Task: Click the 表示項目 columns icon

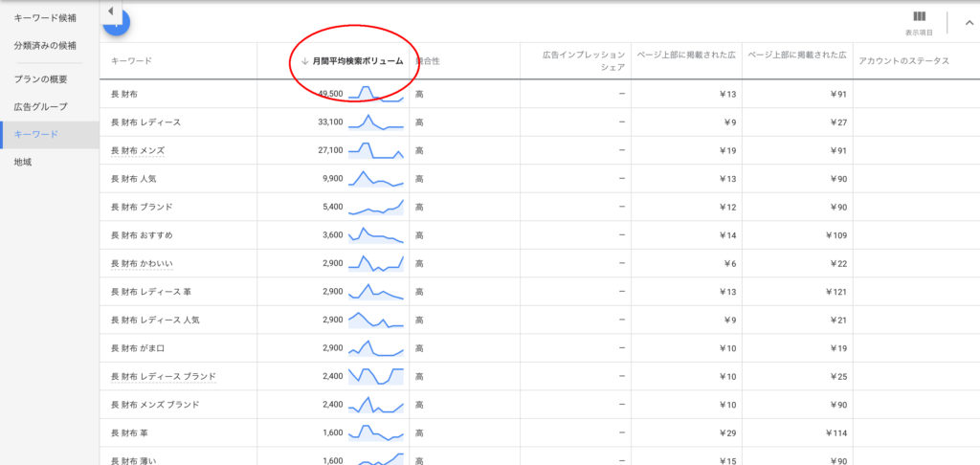Action: (919, 17)
